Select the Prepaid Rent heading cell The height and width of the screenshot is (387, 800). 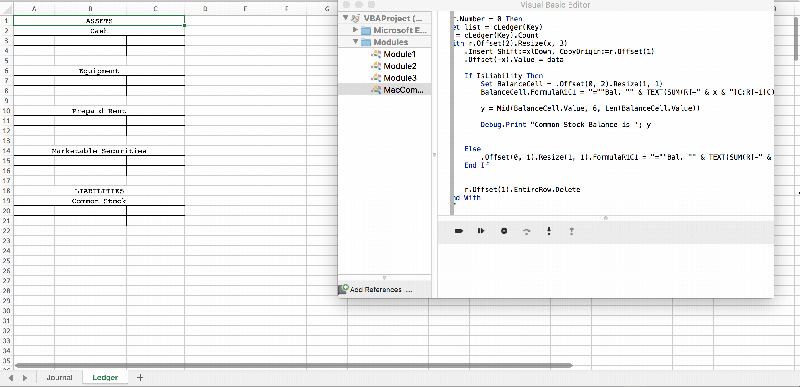(99, 111)
